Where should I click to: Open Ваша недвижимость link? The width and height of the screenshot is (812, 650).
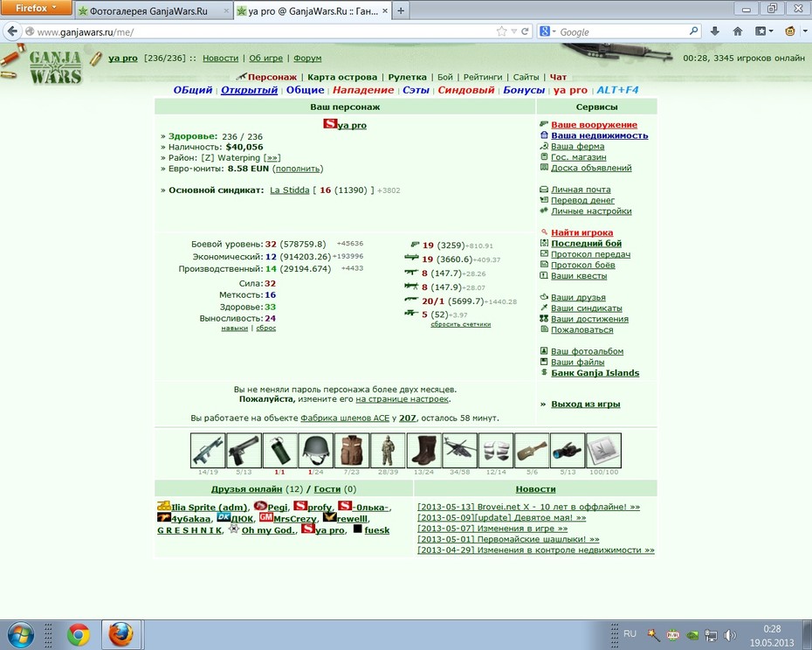[x=599, y=135]
